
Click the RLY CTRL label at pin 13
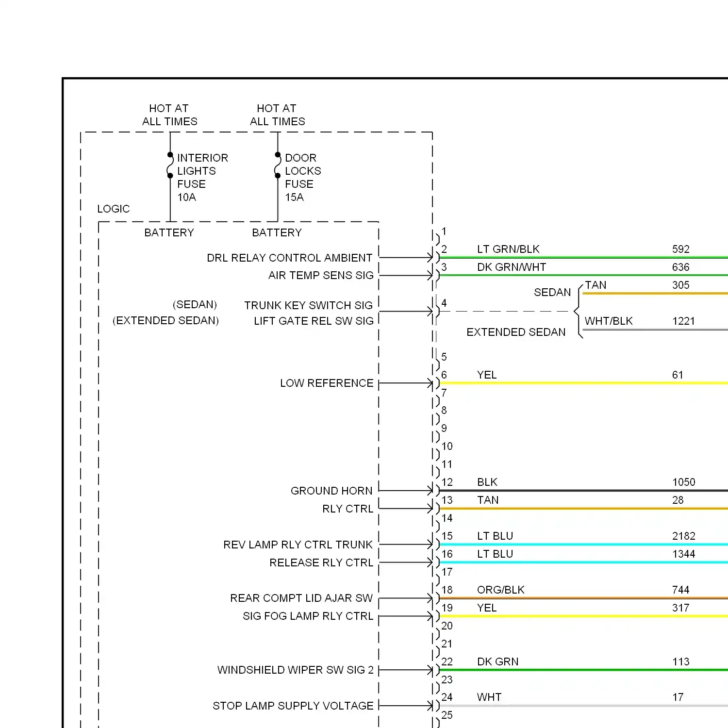pyautogui.click(x=348, y=509)
